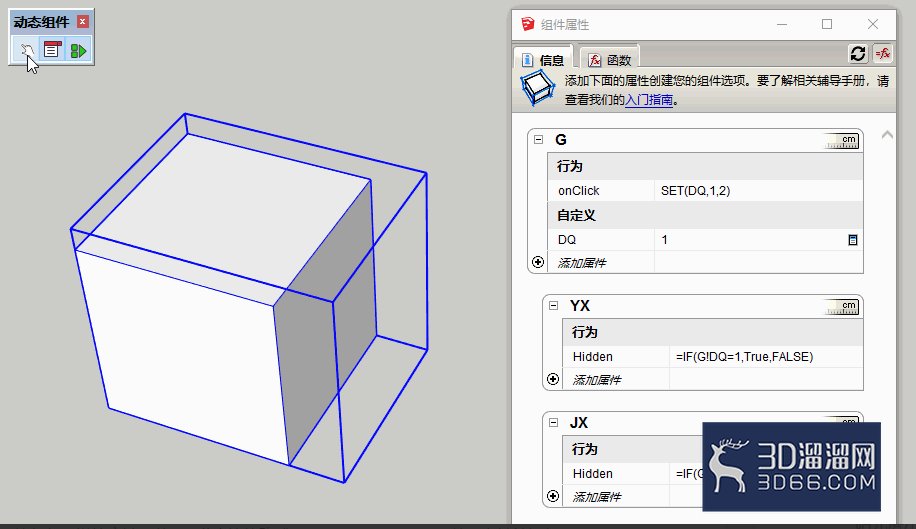Click the component cube icon beside instructions

point(537,88)
